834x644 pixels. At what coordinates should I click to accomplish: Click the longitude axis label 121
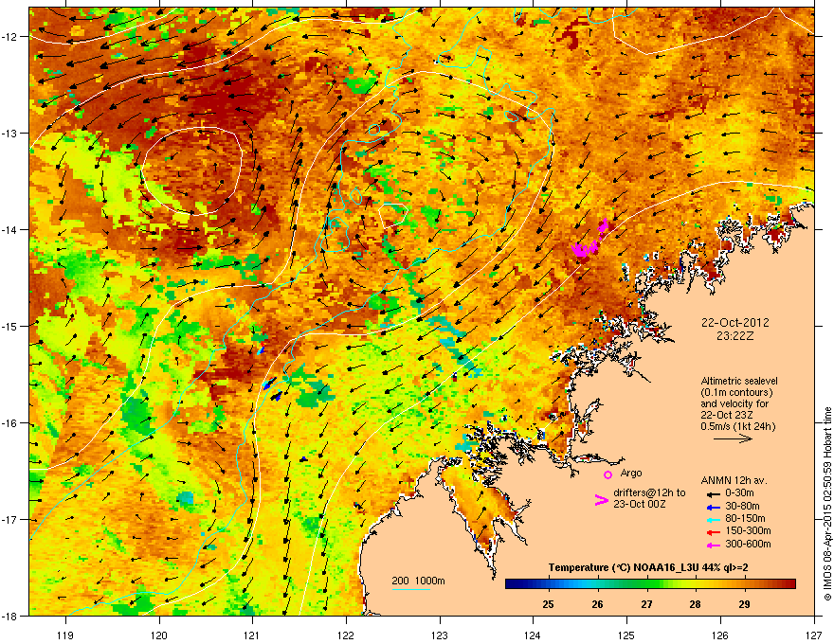click(252, 635)
